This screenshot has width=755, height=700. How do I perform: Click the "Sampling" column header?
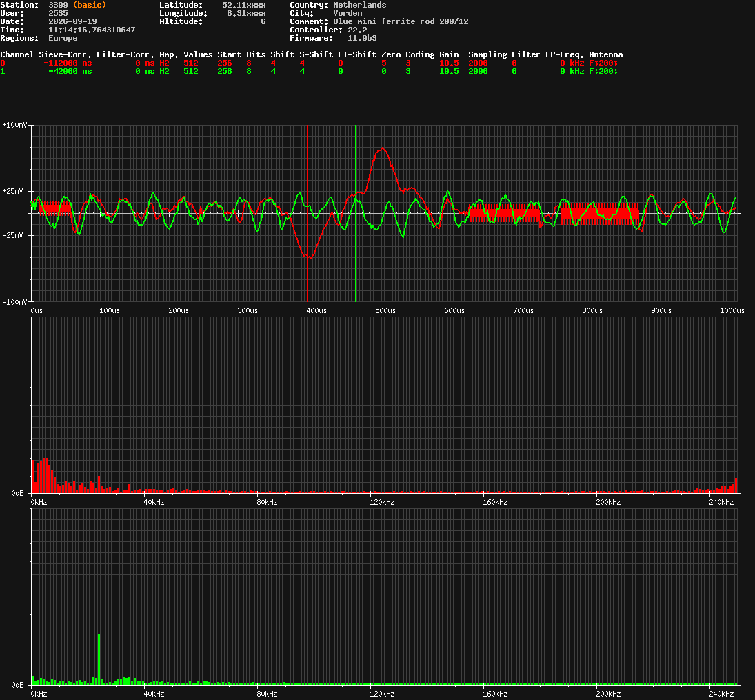click(487, 54)
